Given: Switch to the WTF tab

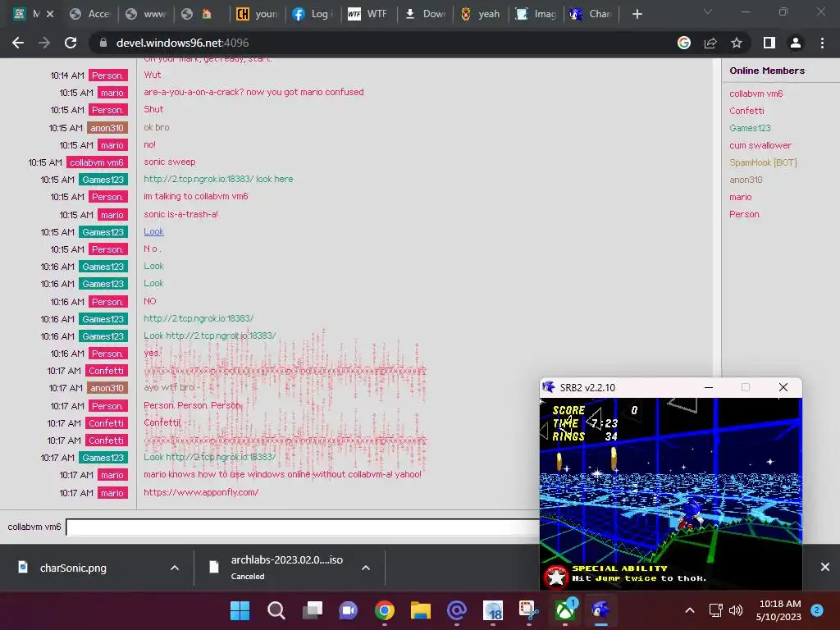Looking at the screenshot, I should tap(368, 14).
